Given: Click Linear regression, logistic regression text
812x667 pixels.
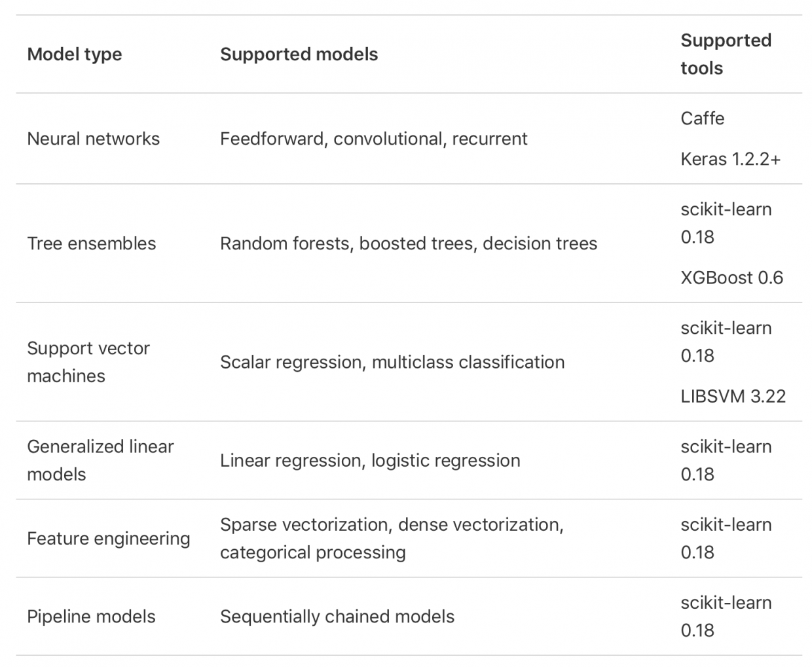Looking at the screenshot, I should tap(370, 460).
